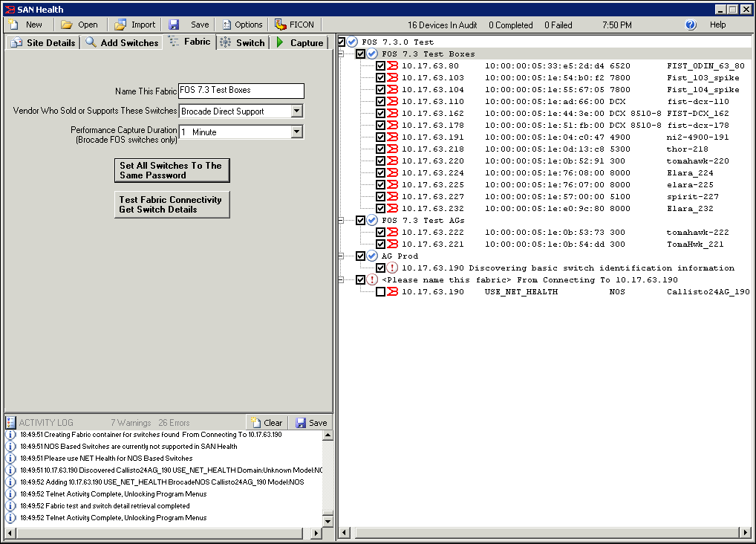The image size is (756, 544).
Task: Select the Fabric tab
Action: [189, 42]
